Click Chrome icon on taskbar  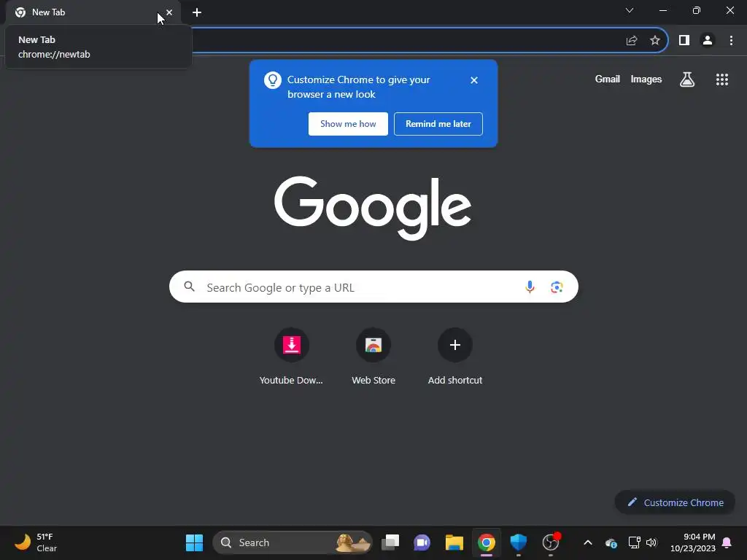[x=487, y=542]
